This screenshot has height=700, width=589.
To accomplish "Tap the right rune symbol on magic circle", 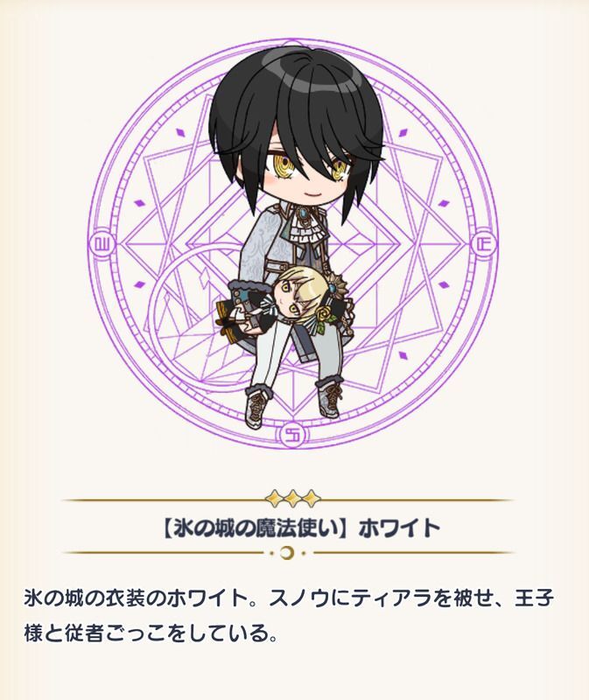I will [x=485, y=244].
